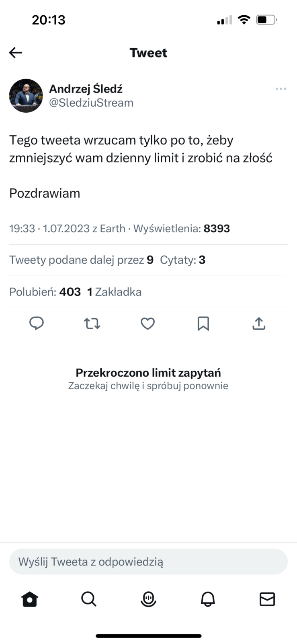Tap the "Wyślij Tweeta z odpowiedzią" reply field

148,561
